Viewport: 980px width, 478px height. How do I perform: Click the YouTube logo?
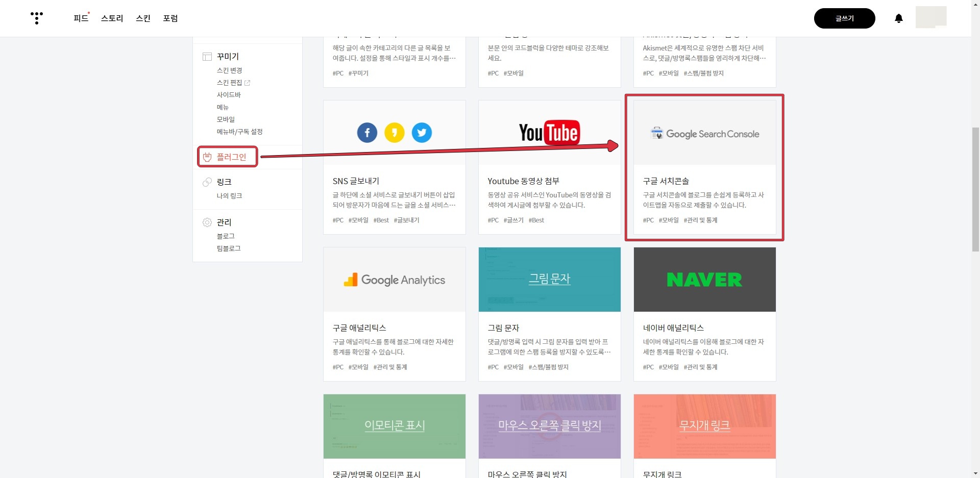[x=549, y=133]
